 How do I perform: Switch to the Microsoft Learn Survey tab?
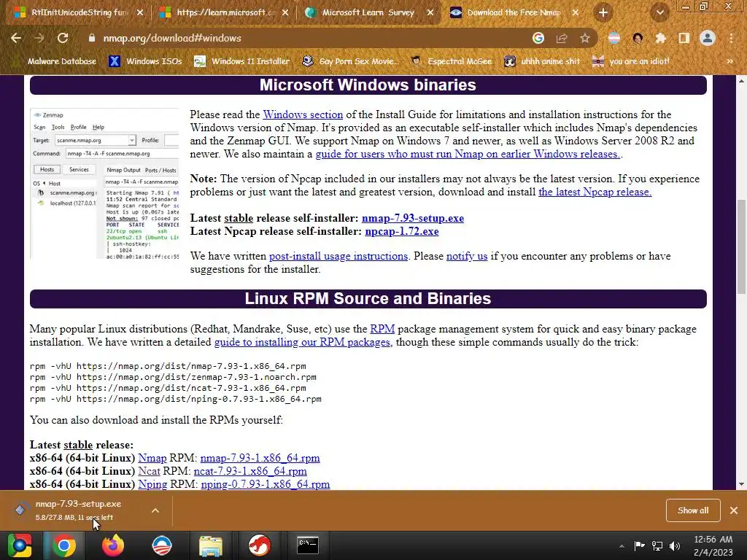click(x=368, y=13)
